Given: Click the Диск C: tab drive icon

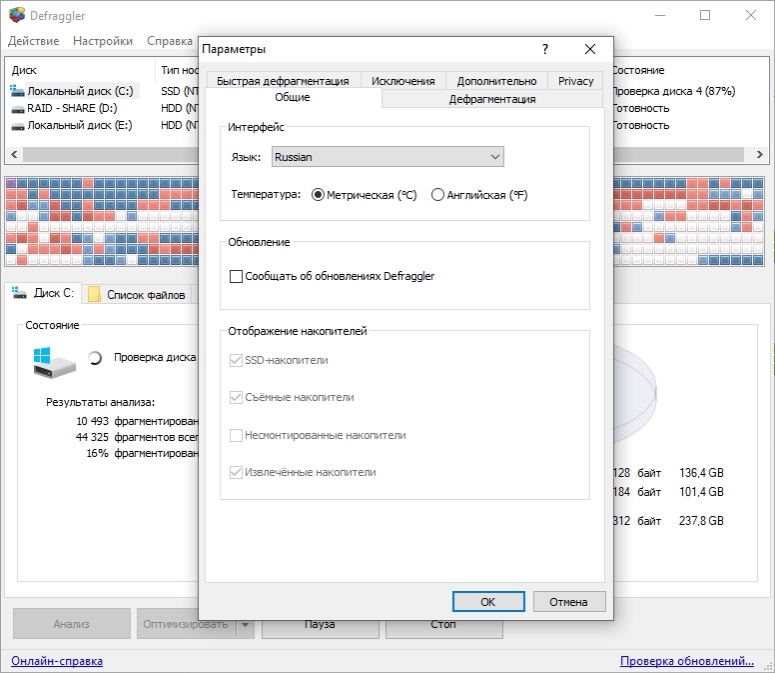Looking at the screenshot, I should click(19, 293).
